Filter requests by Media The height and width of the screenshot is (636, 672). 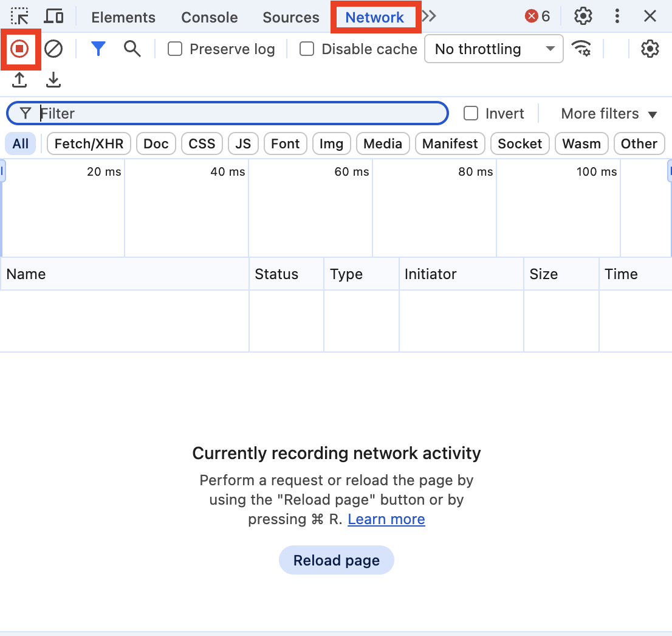click(383, 143)
